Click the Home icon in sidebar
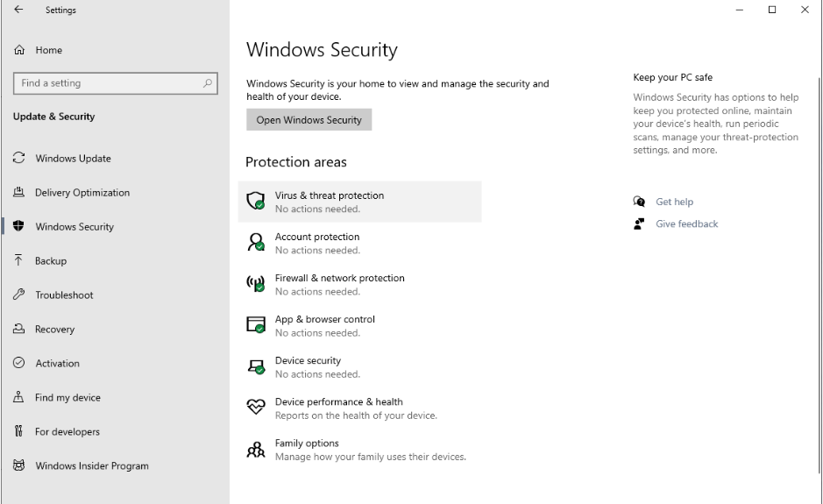823x504 pixels. pos(19,51)
